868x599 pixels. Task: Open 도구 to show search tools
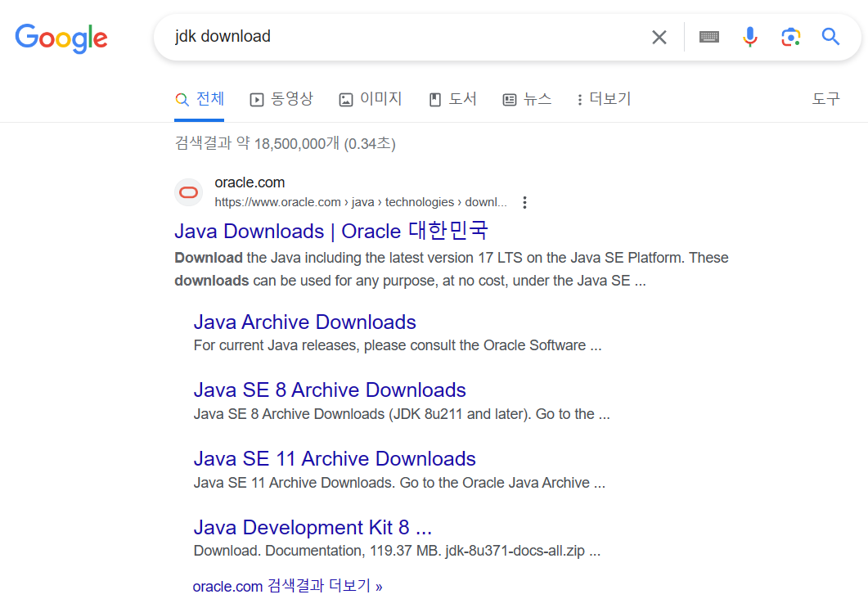(x=826, y=98)
